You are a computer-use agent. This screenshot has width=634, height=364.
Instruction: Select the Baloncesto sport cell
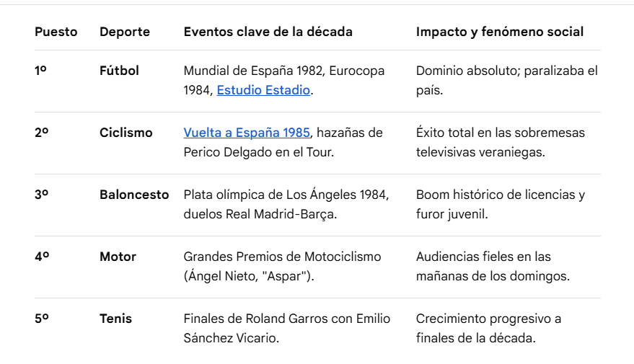click(x=134, y=195)
